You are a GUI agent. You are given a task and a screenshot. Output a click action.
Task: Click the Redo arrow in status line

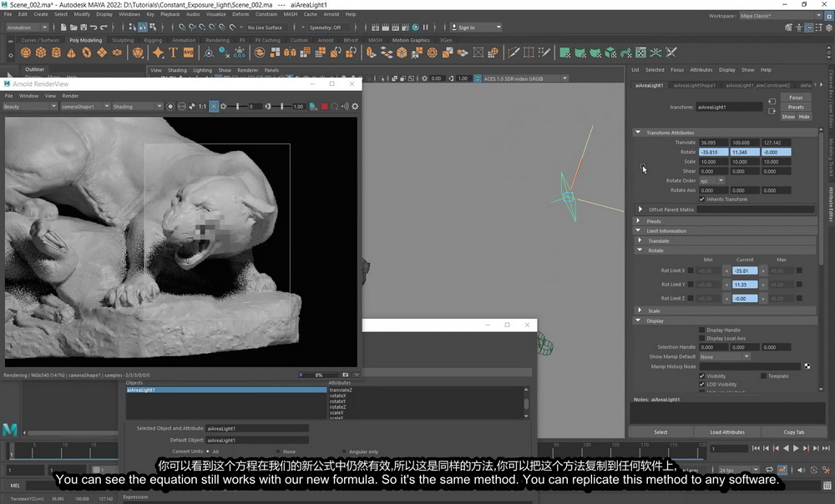pyautogui.click(x=104, y=28)
